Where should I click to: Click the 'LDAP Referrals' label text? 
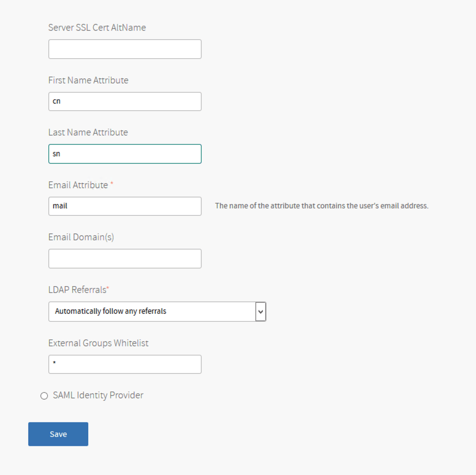[x=77, y=290]
